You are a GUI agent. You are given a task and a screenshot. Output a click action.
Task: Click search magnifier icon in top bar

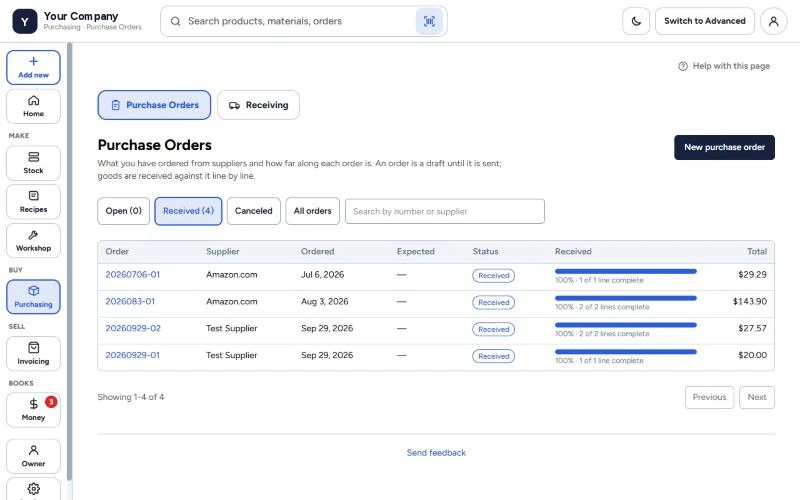pyautogui.click(x=176, y=21)
